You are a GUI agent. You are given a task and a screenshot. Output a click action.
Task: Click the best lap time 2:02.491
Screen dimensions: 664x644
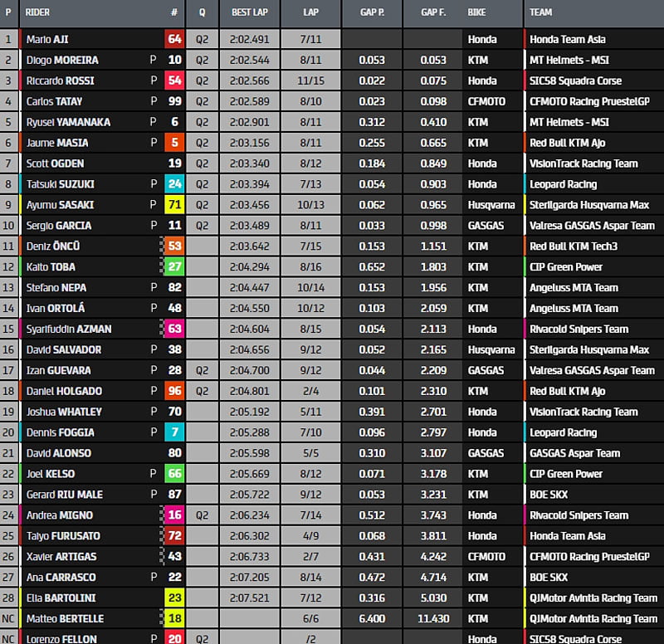click(249, 39)
